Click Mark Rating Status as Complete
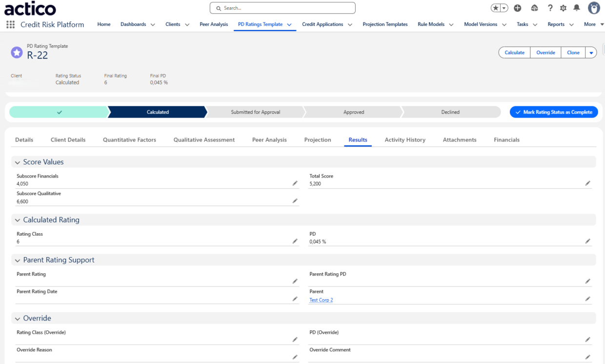 (554, 112)
